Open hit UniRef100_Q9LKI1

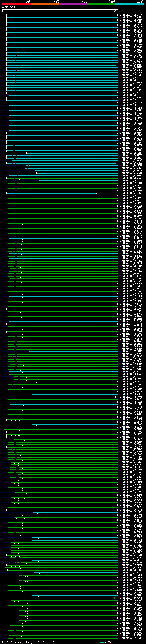pos(131,100)
